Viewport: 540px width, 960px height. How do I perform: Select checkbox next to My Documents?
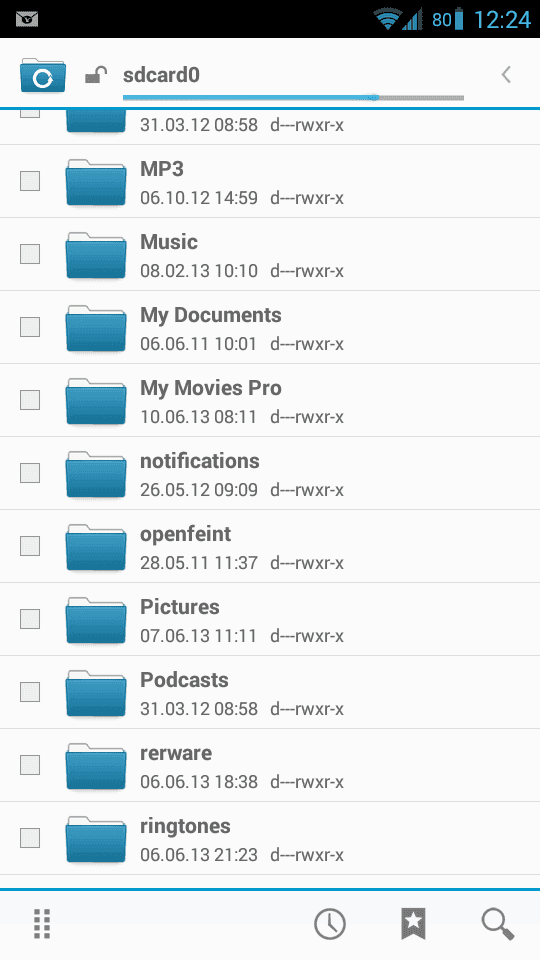click(x=30, y=327)
